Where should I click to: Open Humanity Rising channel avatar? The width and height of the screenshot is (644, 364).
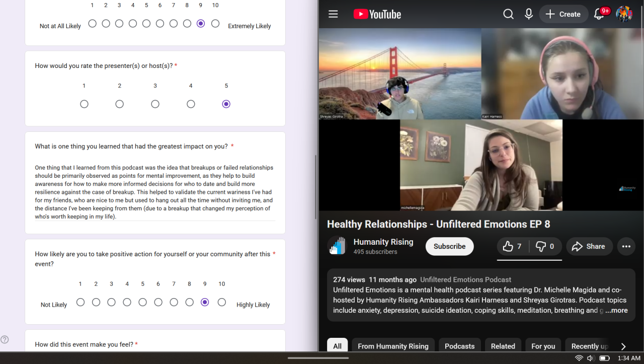coord(337,246)
